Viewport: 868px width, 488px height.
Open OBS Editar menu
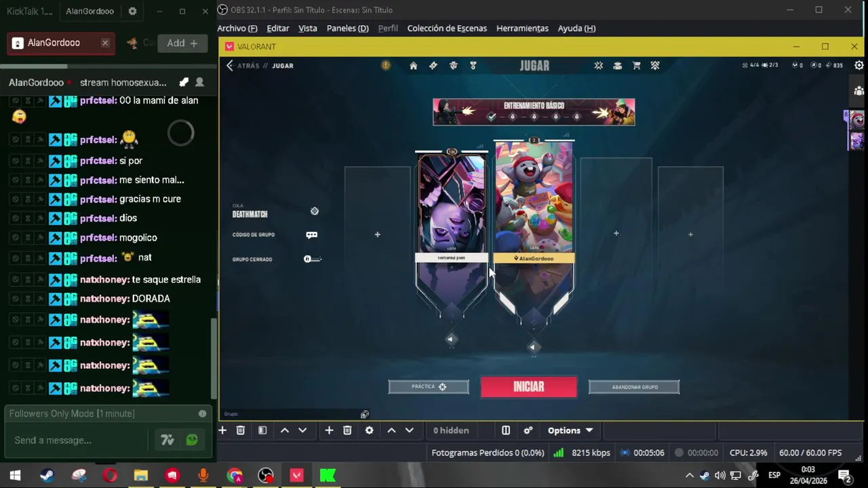click(x=278, y=28)
